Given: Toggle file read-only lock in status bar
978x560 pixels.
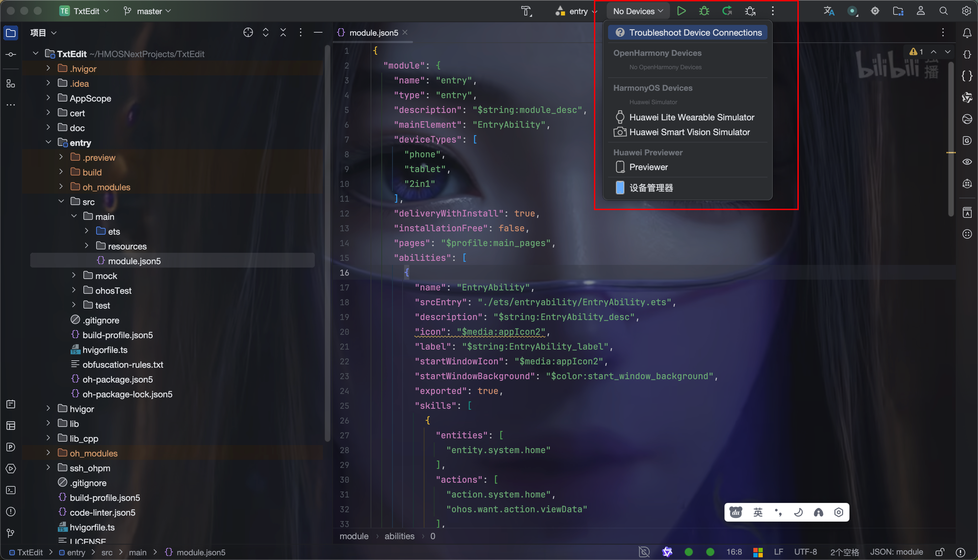Looking at the screenshot, I should pyautogui.click(x=940, y=552).
